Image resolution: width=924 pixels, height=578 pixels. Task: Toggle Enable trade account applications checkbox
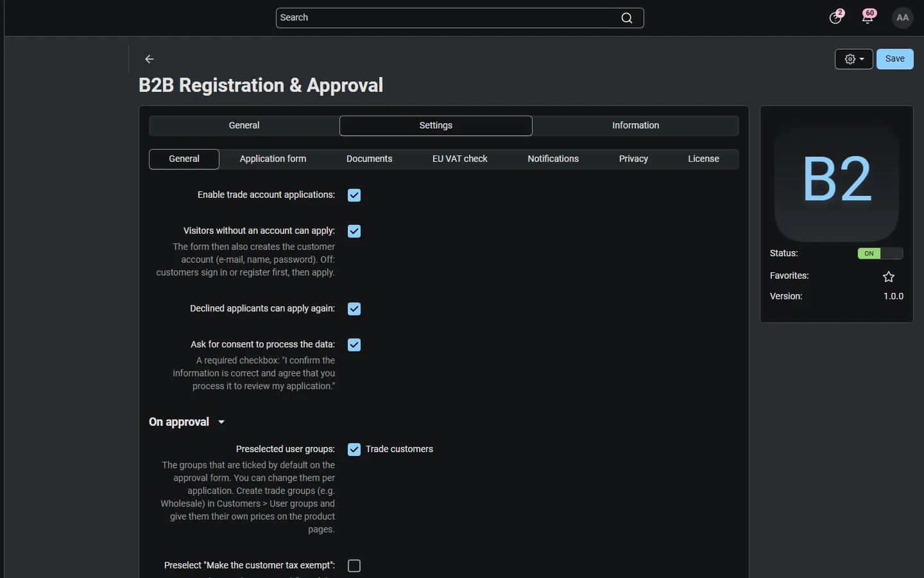354,195
